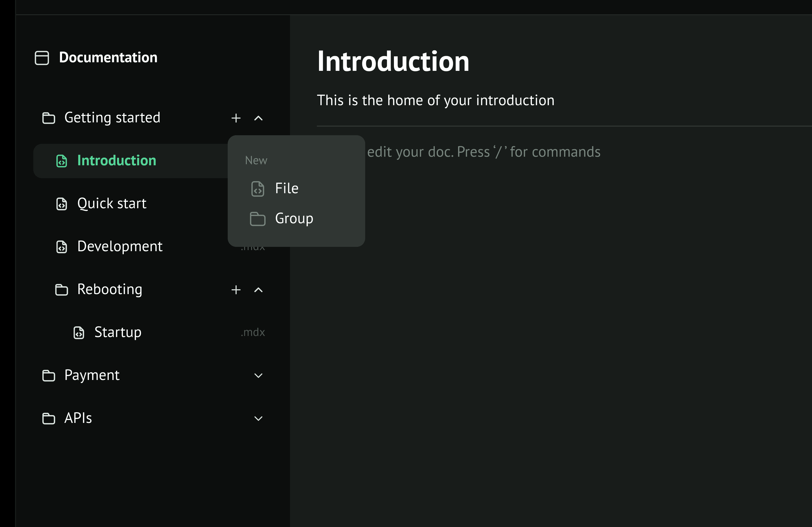Expand the Payment group chevron

[258, 376]
